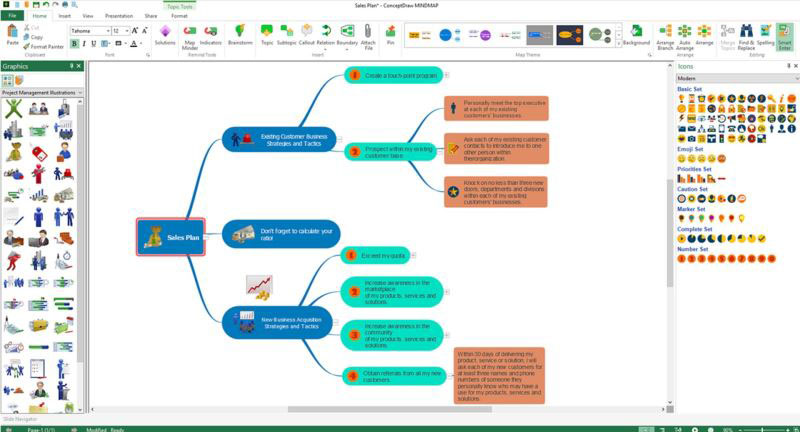The height and width of the screenshot is (432, 800).
Task: Apply the dark navy map theme
Action: point(569,35)
